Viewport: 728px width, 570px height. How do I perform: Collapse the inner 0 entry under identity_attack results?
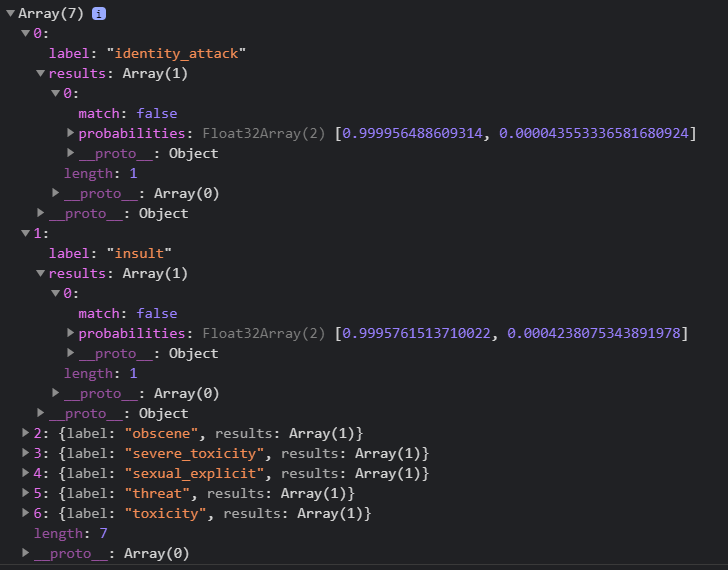(55, 93)
